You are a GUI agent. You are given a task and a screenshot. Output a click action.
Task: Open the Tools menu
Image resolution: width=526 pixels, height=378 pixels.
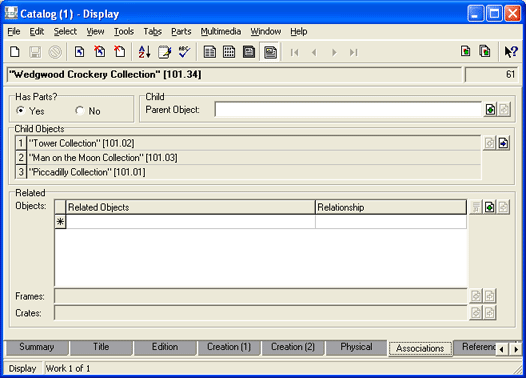(124, 32)
